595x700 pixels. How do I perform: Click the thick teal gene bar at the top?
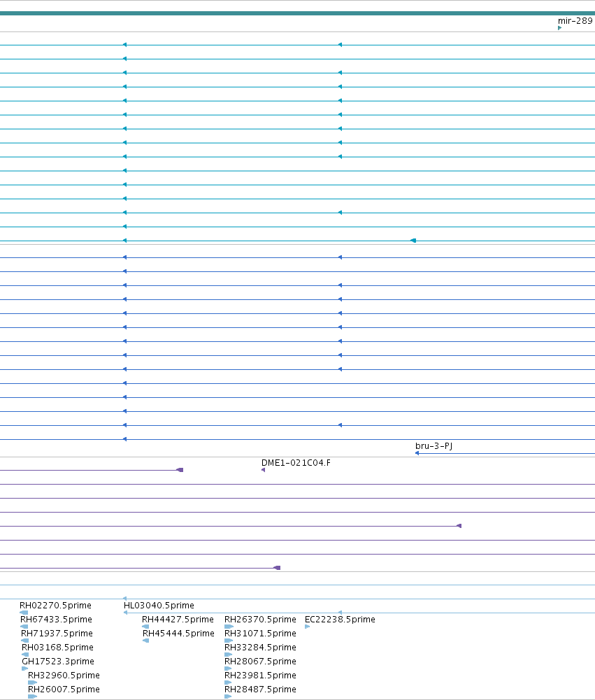click(x=297, y=13)
